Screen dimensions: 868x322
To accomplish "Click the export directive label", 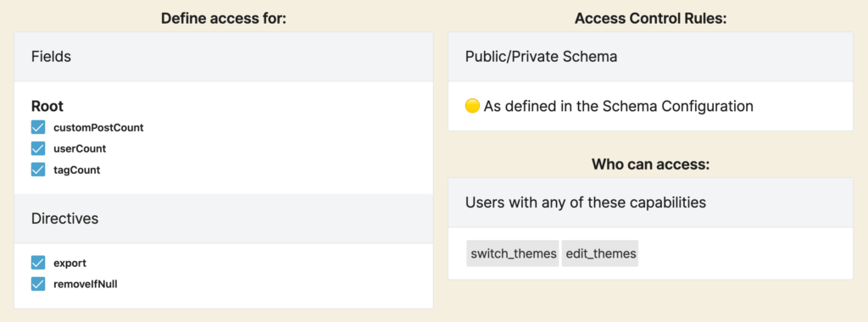I will click(x=70, y=263).
